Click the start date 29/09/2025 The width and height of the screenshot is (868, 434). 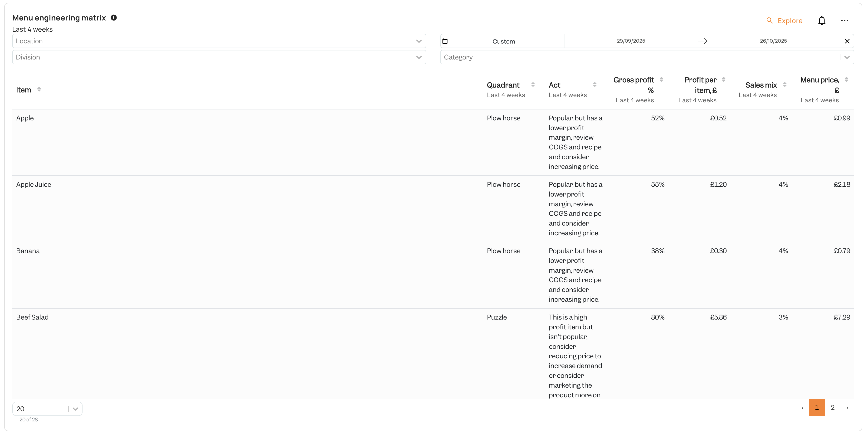(631, 41)
